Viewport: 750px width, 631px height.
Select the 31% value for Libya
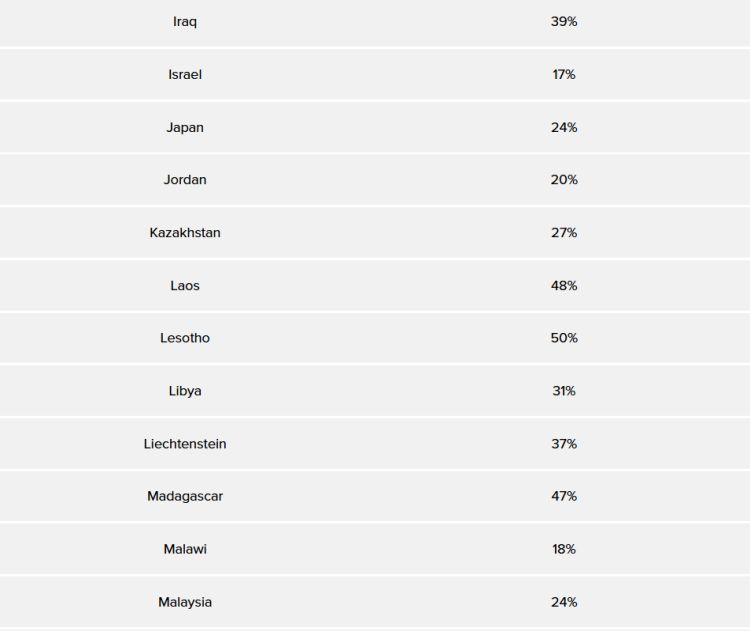pyautogui.click(x=564, y=391)
